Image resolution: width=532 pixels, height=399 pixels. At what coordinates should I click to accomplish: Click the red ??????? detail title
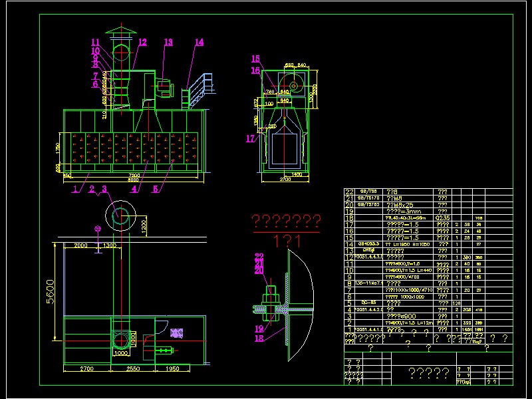click(x=287, y=221)
